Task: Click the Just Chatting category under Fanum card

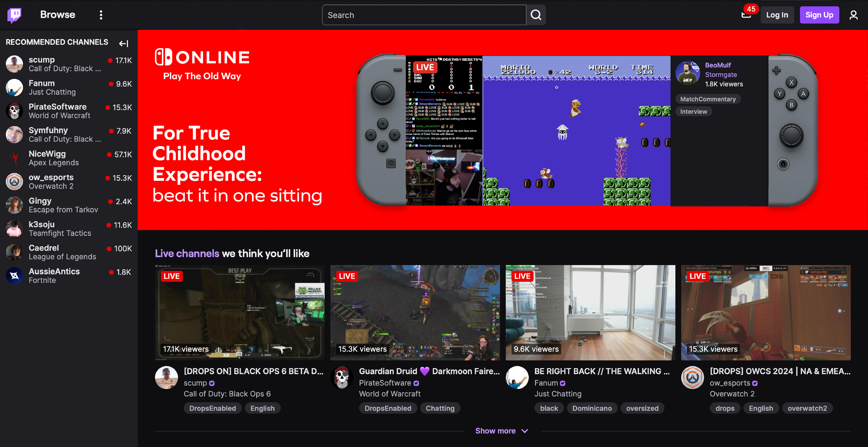Action: click(x=558, y=394)
